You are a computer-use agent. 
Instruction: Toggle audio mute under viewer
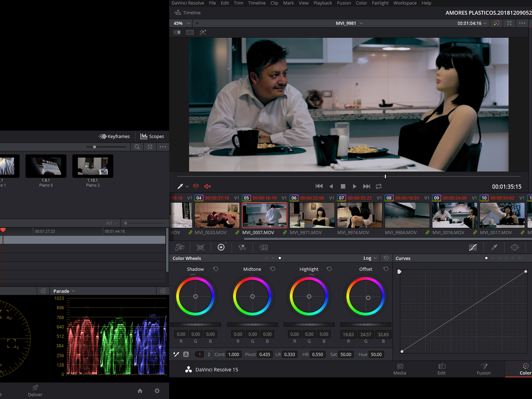tap(208, 186)
